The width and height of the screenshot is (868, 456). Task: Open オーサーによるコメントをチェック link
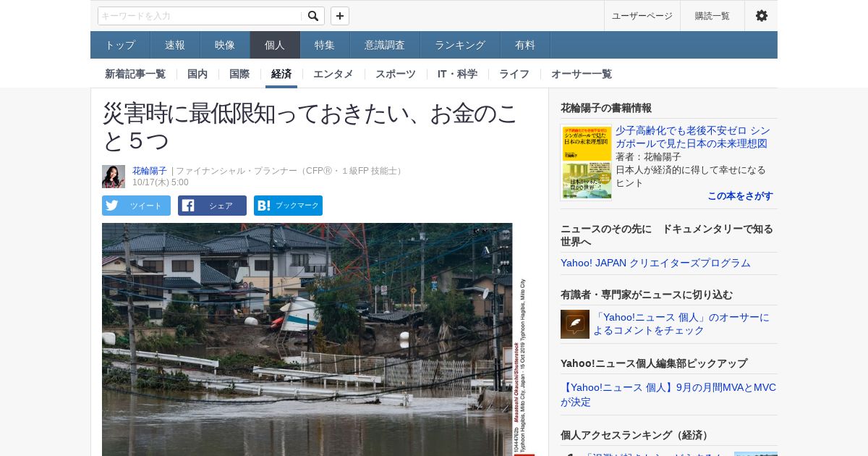(681, 324)
